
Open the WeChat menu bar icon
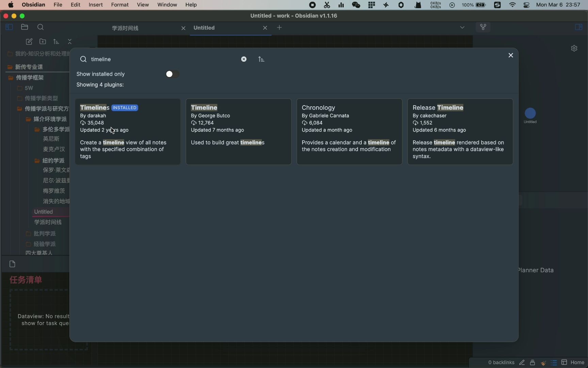point(356,5)
